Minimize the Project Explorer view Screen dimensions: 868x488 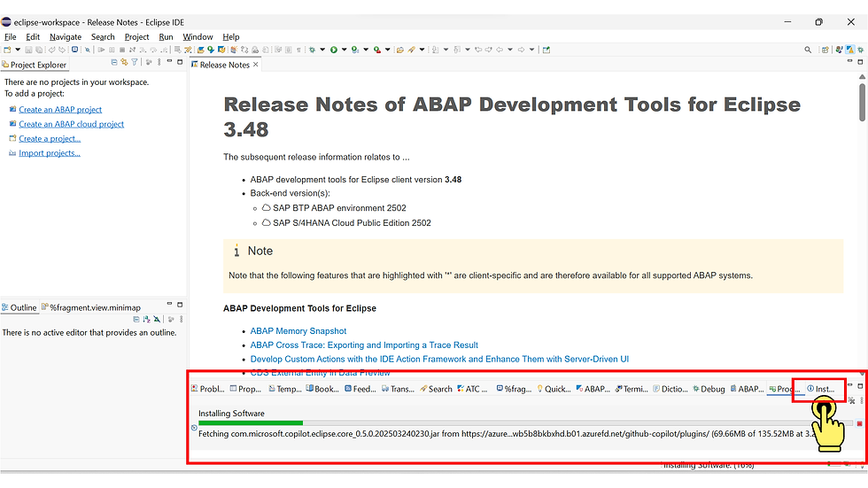169,62
